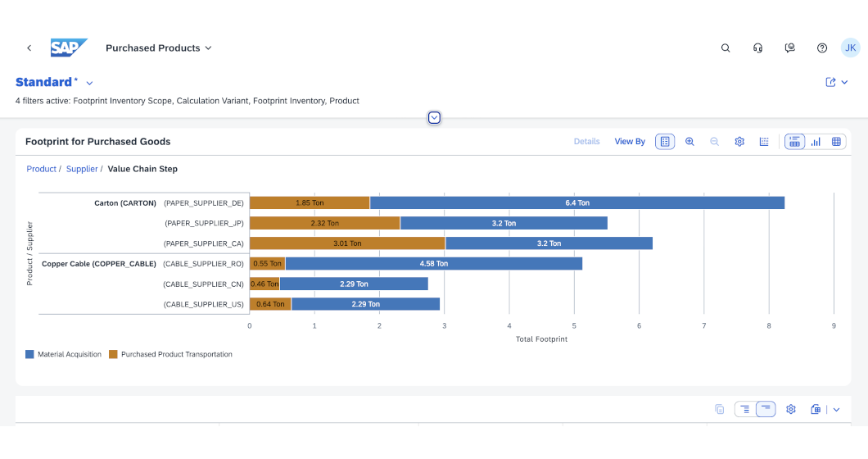Viewport: 868px width, 459px height.
Task: Expand the Standard variant dropdown
Action: 89,83
